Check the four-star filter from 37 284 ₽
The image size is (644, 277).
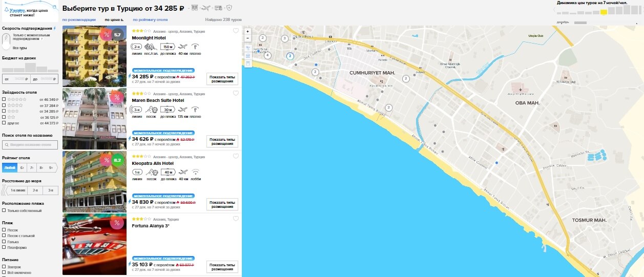4,105
